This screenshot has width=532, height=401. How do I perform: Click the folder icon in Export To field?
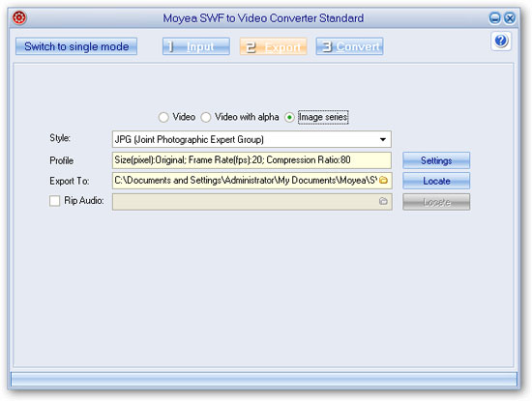[383, 181]
